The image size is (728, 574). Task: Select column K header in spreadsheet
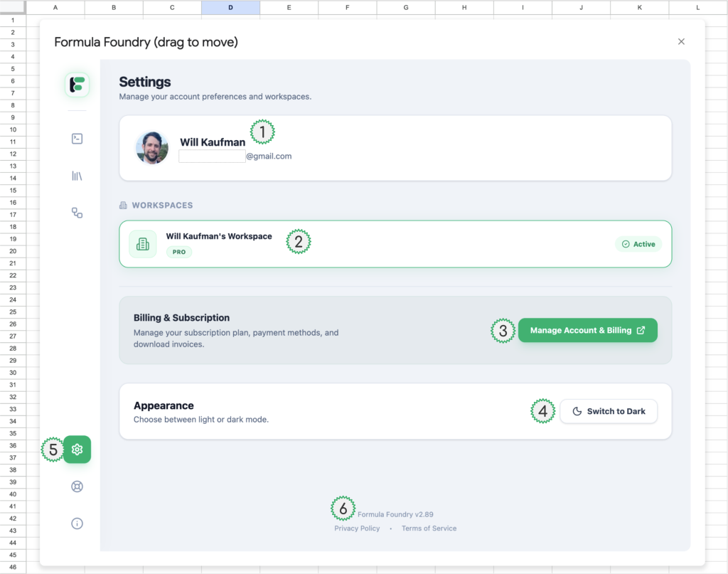[x=639, y=7]
